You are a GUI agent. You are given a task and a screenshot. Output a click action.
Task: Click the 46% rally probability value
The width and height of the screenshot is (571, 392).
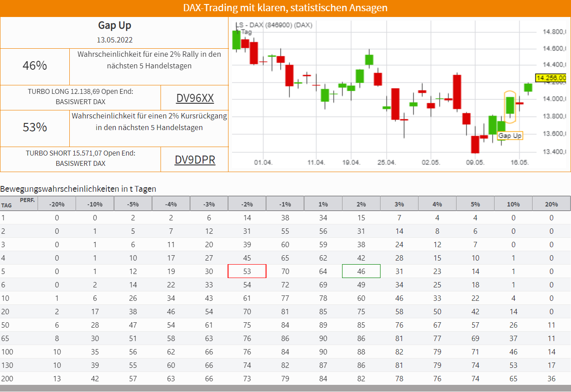(35, 66)
